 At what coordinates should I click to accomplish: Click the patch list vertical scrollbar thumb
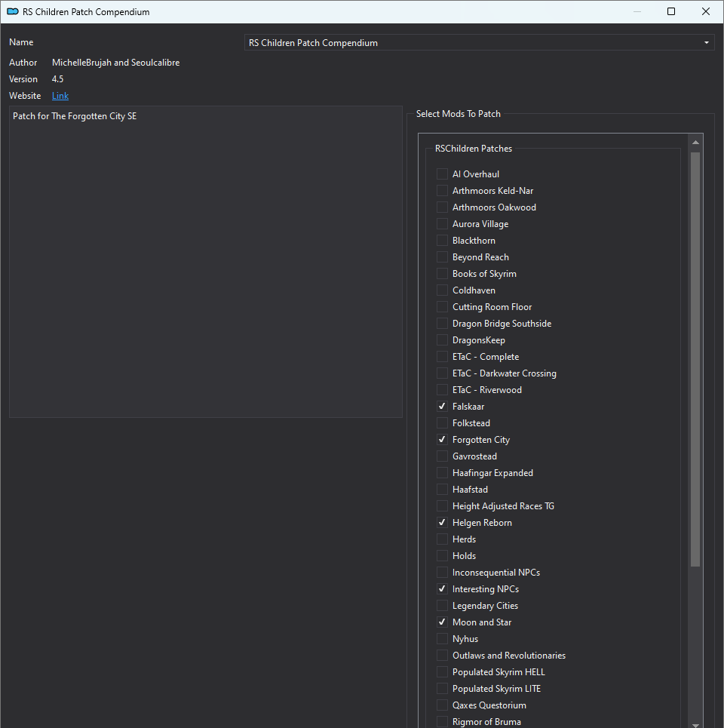695,359
